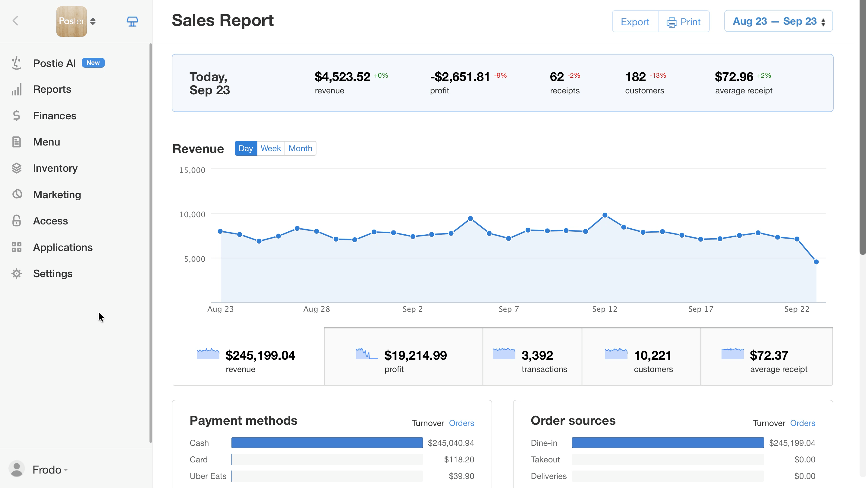Click the Uber Eats $39.90 amount
Viewport: 868px width, 488px height.
click(461, 476)
